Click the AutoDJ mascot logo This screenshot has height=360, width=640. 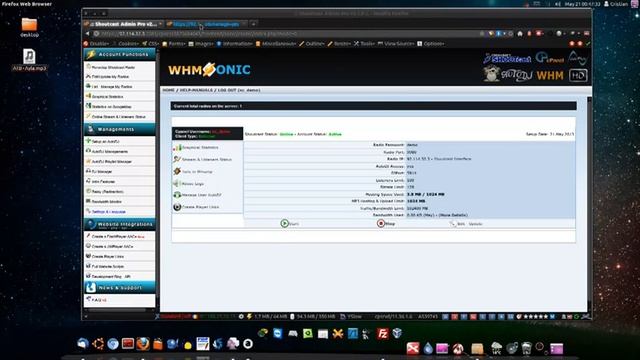point(491,74)
